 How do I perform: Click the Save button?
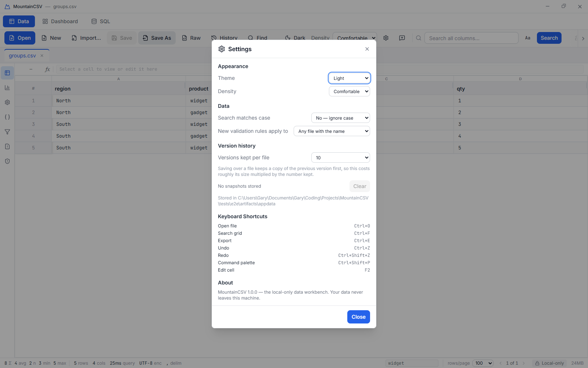click(x=122, y=38)
